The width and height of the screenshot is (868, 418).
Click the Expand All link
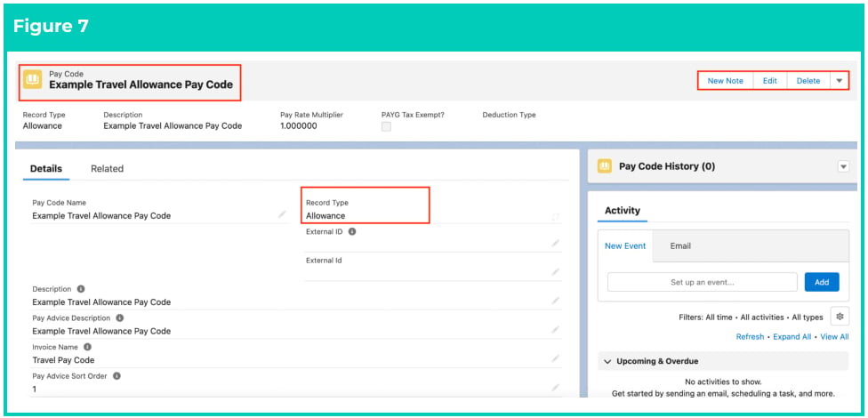coord(792,336)
